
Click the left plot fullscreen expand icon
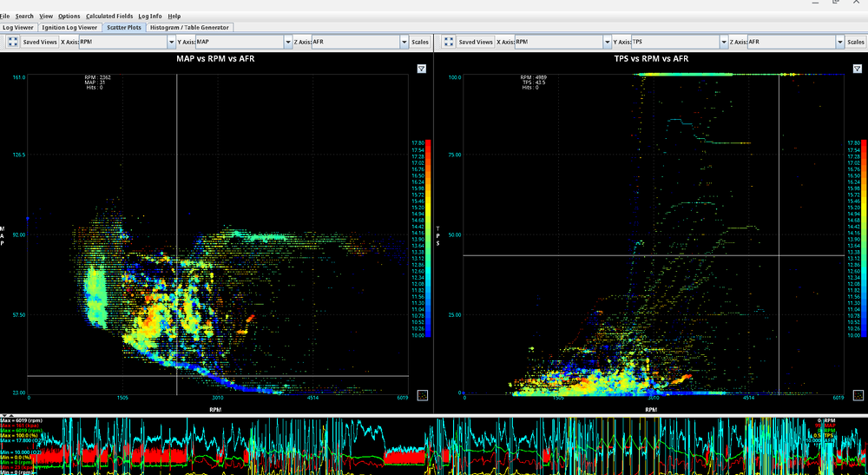[12, 42]
